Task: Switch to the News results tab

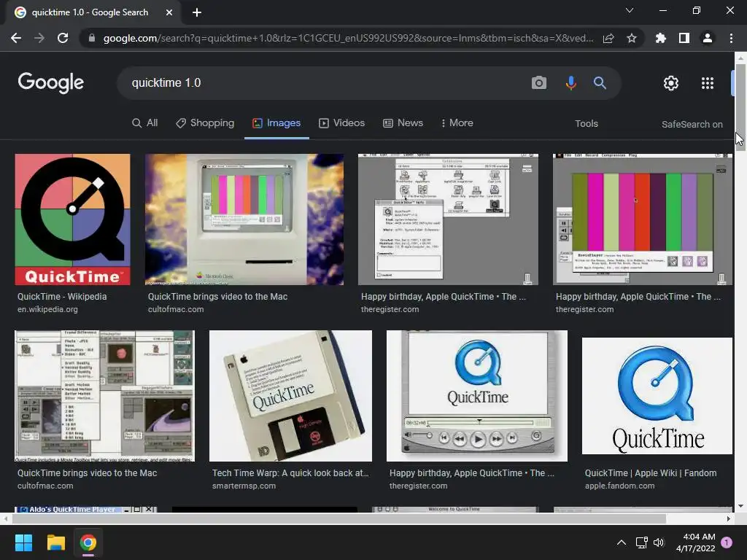Action: pyautogui.click(x=403, y=122)
